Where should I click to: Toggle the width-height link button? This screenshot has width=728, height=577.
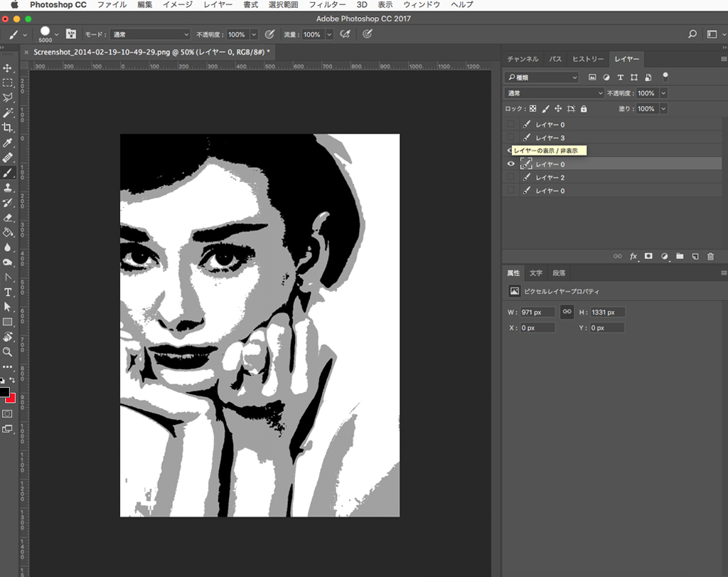point(567,312)
